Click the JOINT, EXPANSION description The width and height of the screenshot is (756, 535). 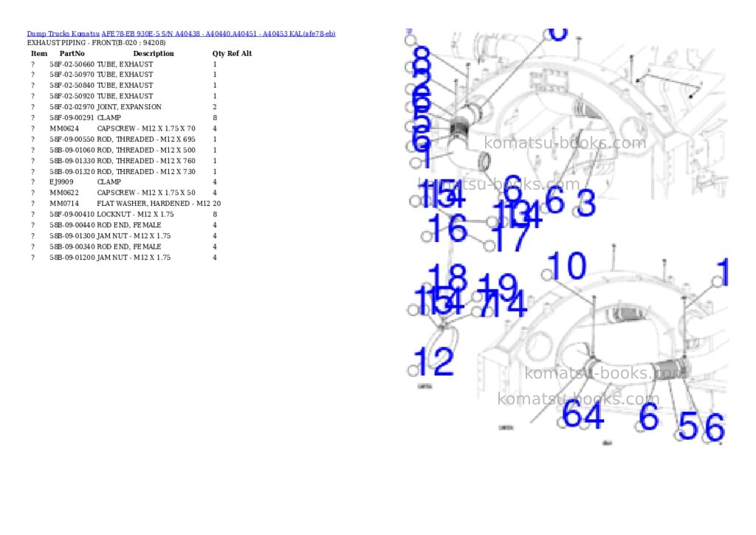(129, 107)
